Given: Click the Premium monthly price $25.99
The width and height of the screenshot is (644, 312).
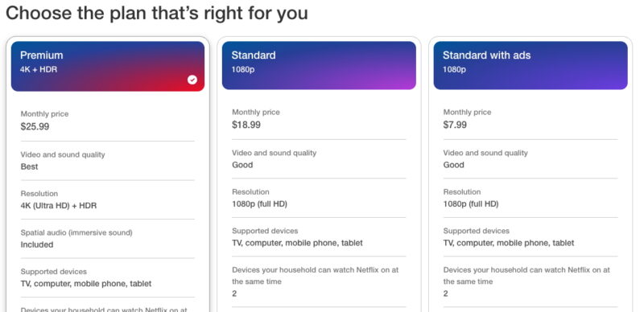Looking at the screenshot, I should (35, 126).
